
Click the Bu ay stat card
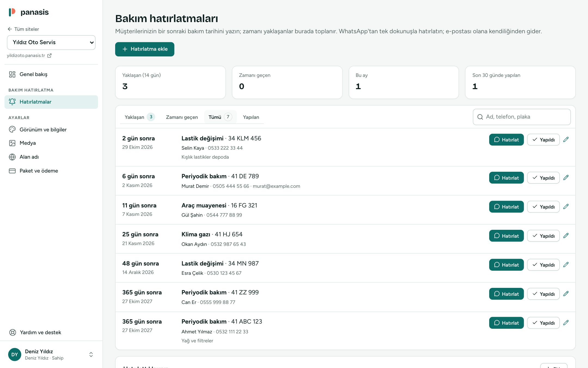click(x=404, y=82)
